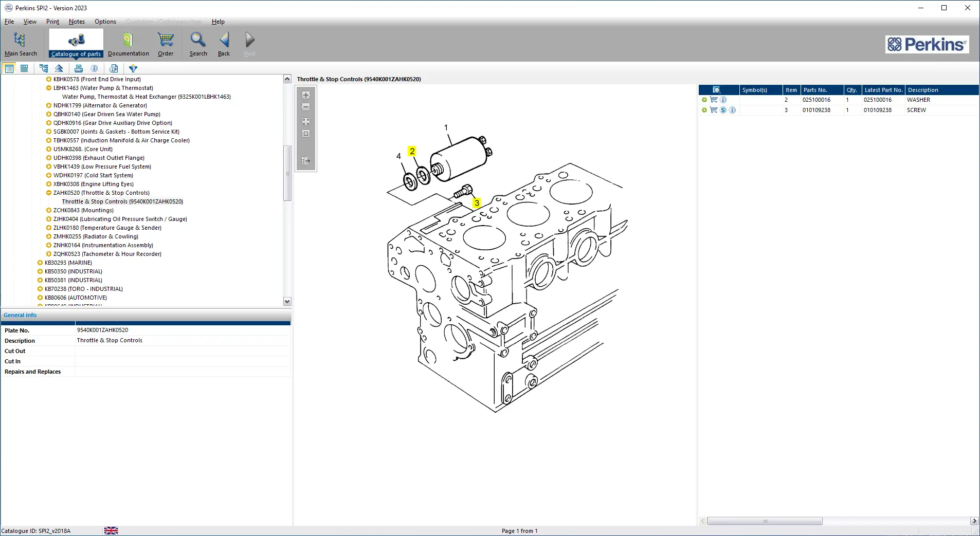980x536 pixels.
Task: Open the View menu
Action: click(30, 22)
